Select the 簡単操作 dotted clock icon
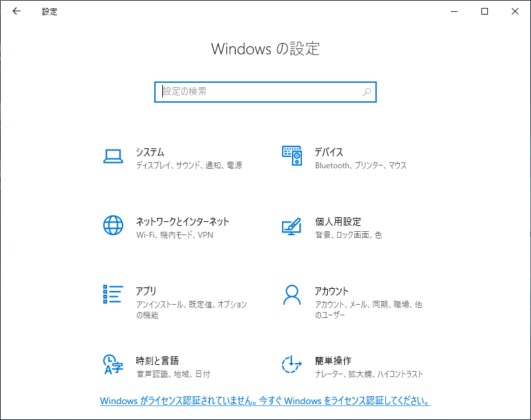The image size is (531, 420). tap(291, 364)
